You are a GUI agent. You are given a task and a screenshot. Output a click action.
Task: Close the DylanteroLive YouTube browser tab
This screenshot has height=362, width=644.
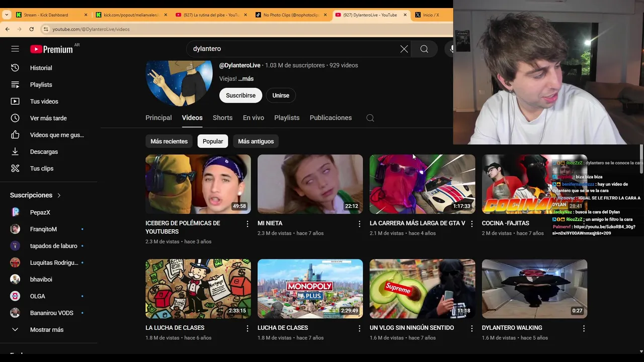click(405, 15)
